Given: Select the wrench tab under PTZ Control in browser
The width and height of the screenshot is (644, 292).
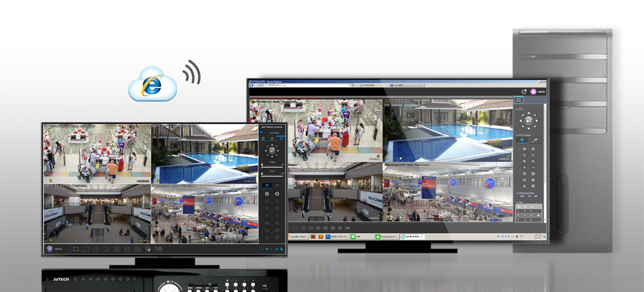Looking at the screenshot, I should 534,141.
